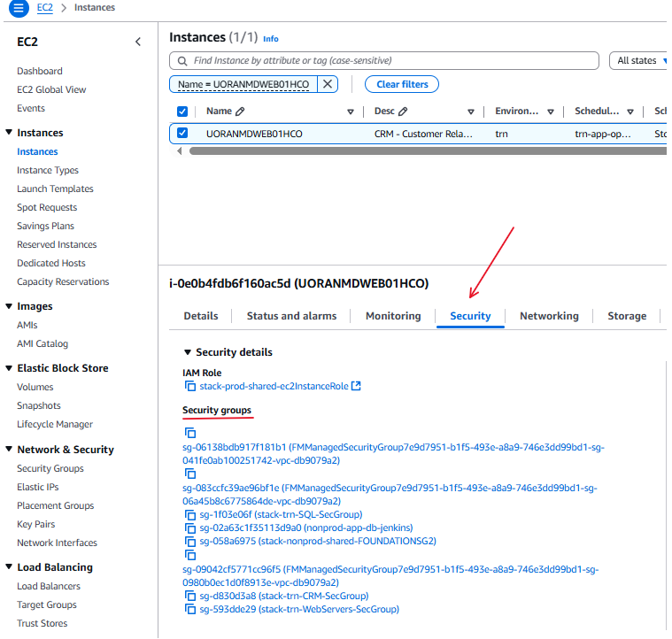672x639 pixels.
Task: Collapse the Load Balancing section
Action: [9, 566]
